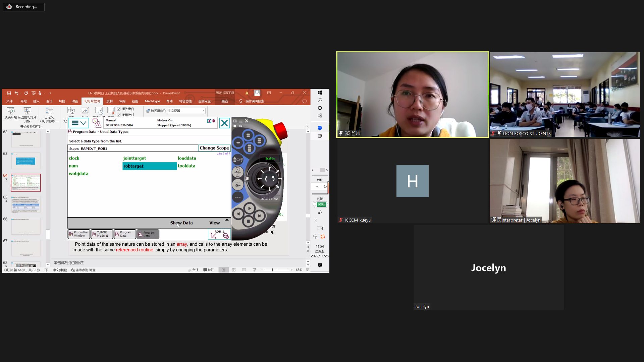Open the Recording ribbon tab
The image size is (644, 362).
click(x=110, y=101)
